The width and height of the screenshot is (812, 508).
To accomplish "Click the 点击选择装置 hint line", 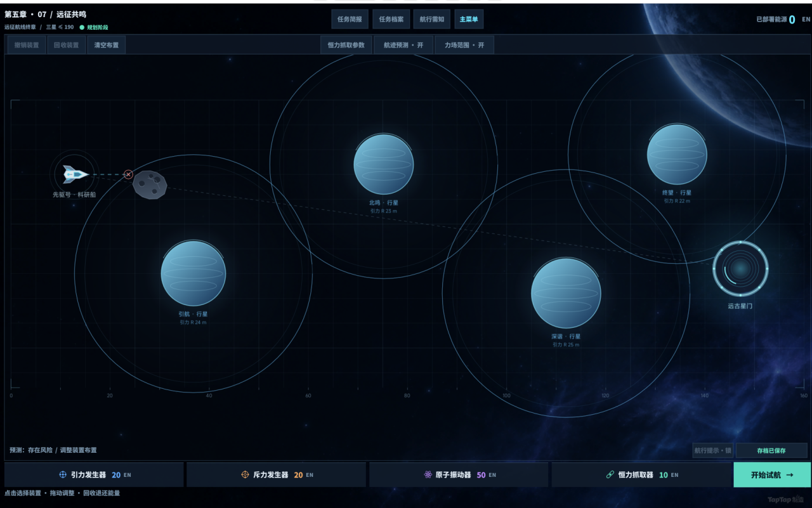I will point(62,493).
